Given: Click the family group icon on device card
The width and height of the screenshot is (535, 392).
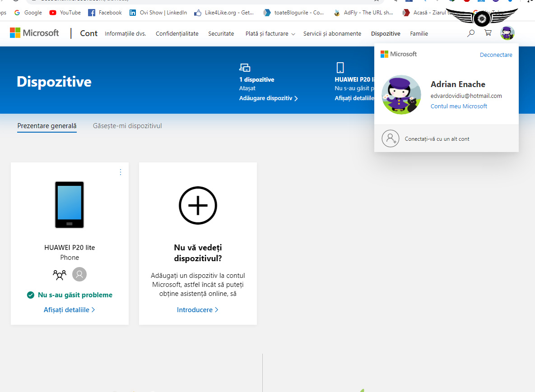Looking at the screenshot, I should click(59, 274).
